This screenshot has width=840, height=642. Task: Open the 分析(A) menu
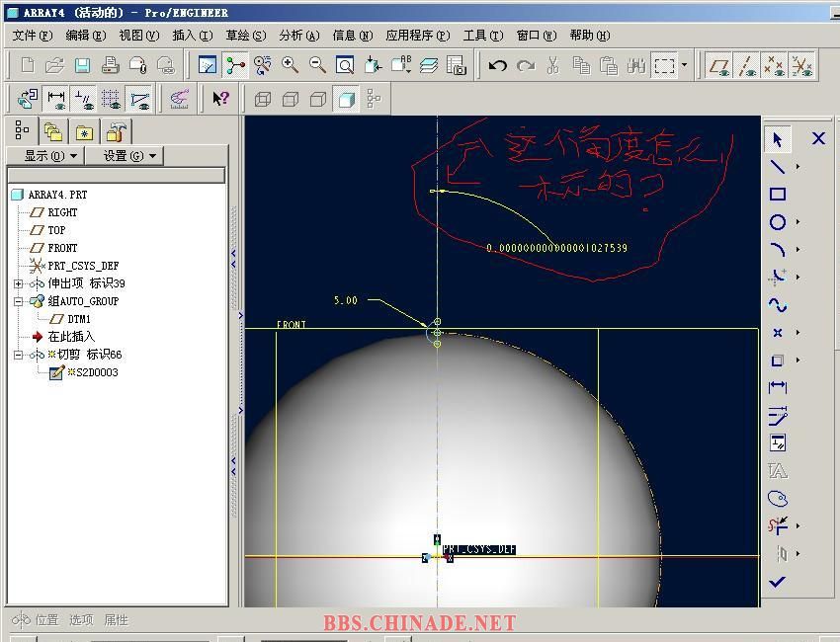298,36
